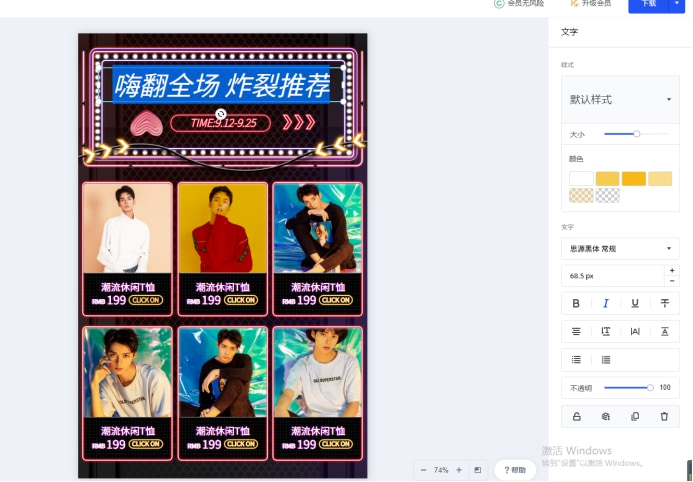The image size is (693, 482).
Task: Open the 思源黑体 常规 font dropdown
Action: click(620, 249)
